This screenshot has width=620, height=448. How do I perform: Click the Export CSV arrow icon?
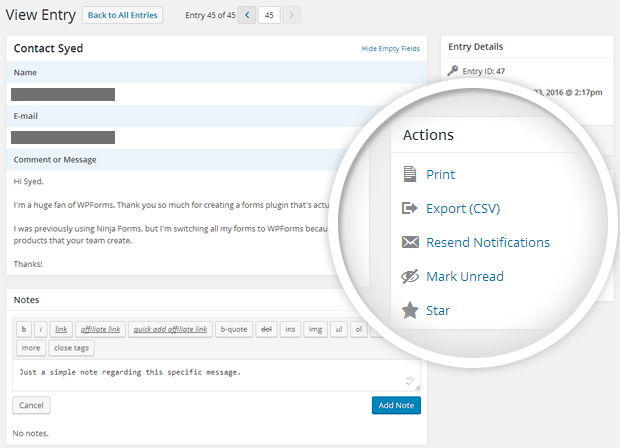[x=410, y=208]
